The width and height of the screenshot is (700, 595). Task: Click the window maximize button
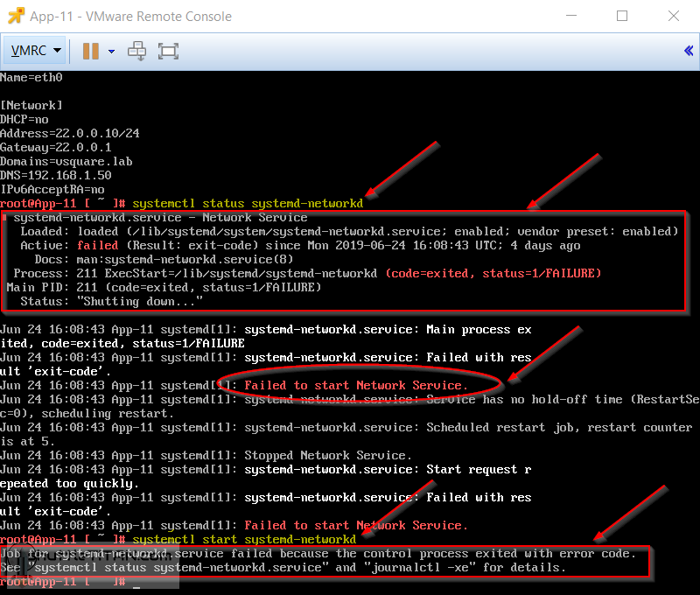coord(622,16)
